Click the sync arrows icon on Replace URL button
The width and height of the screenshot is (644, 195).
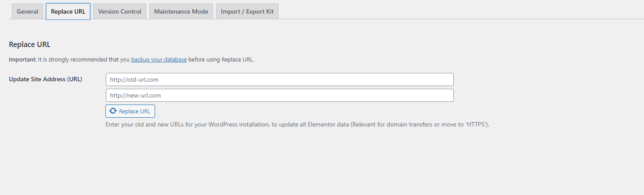tap(113, 111)
